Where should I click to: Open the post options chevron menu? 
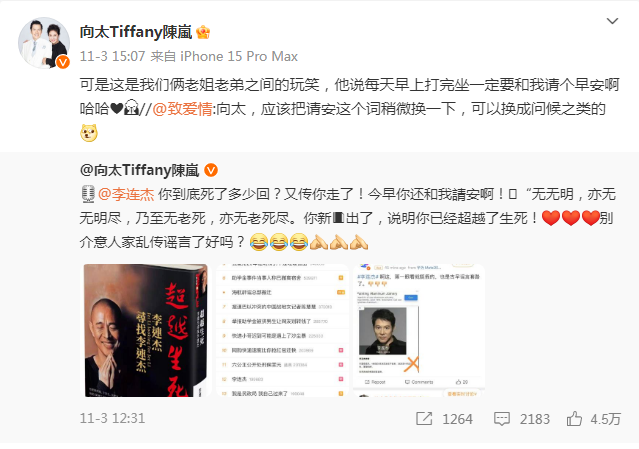[x=612, y=21]
